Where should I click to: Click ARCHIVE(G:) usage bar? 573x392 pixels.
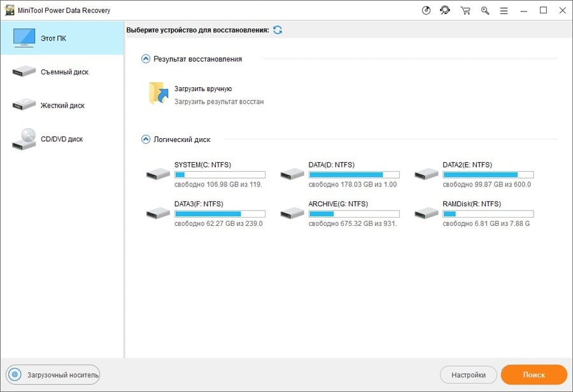click(354, 214)
